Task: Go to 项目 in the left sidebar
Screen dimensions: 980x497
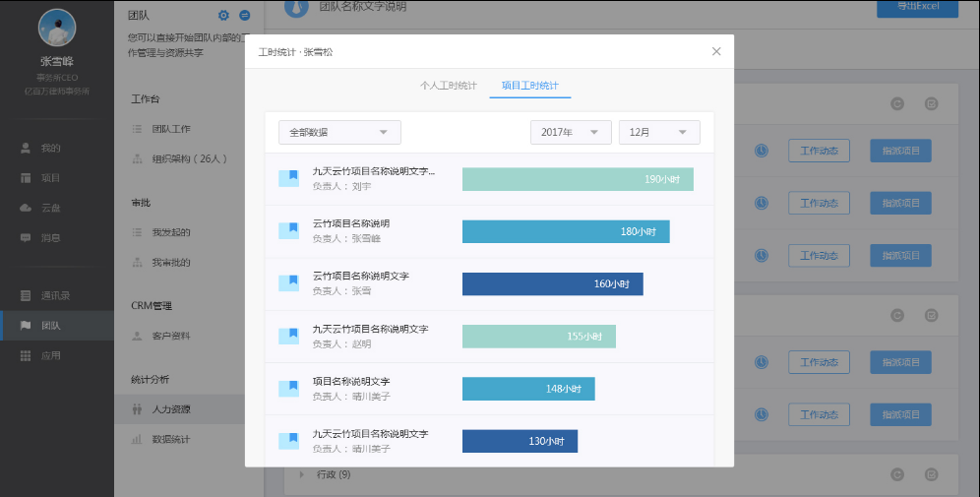Action: (49, 178)
